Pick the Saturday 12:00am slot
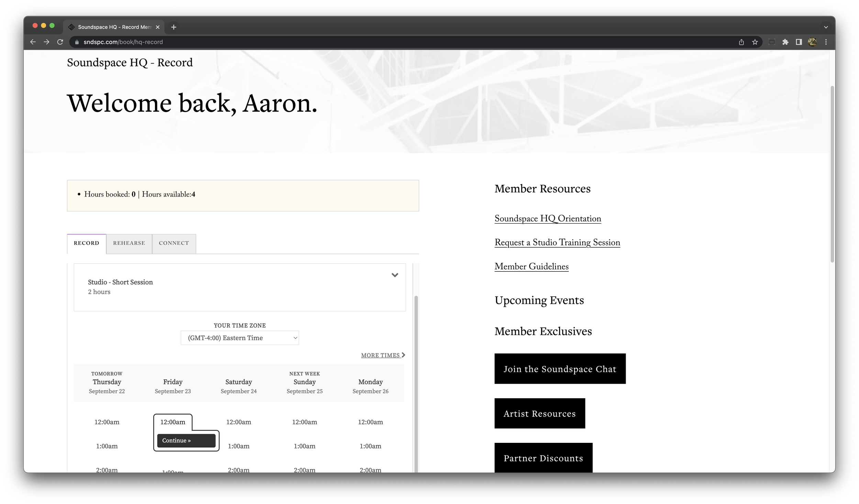Viewport: 859px width, 504px height. pyautogui.click(x=239, y=422)
